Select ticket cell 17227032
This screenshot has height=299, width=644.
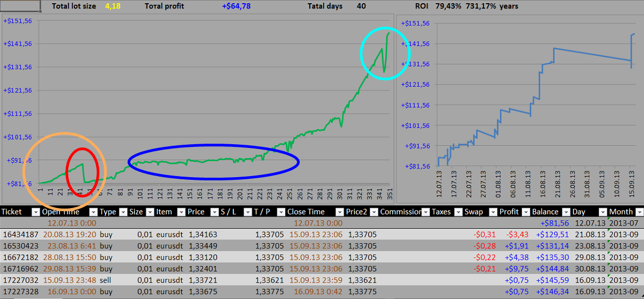pyautogui.click(x=20, y=280)
